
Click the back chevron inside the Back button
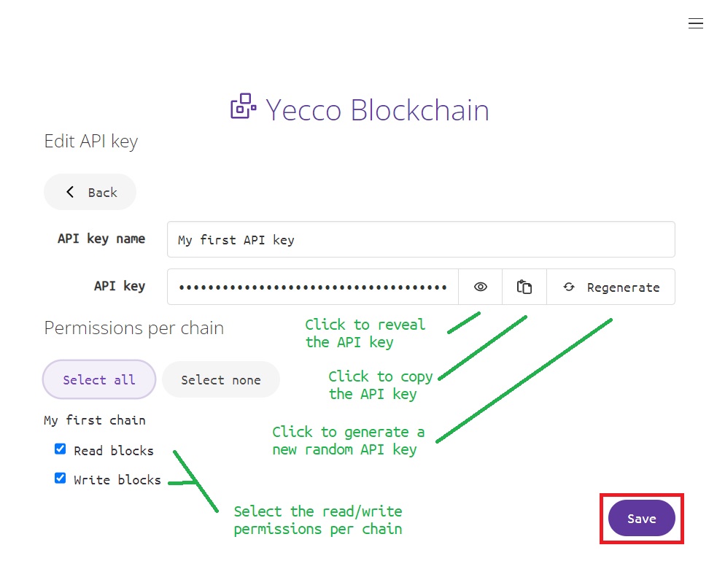[69, 192]
